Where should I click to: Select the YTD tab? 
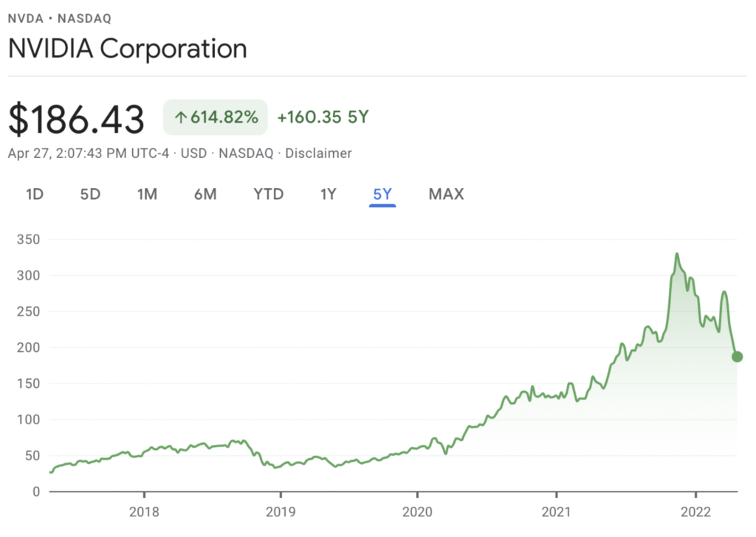(x=269, y=195)
